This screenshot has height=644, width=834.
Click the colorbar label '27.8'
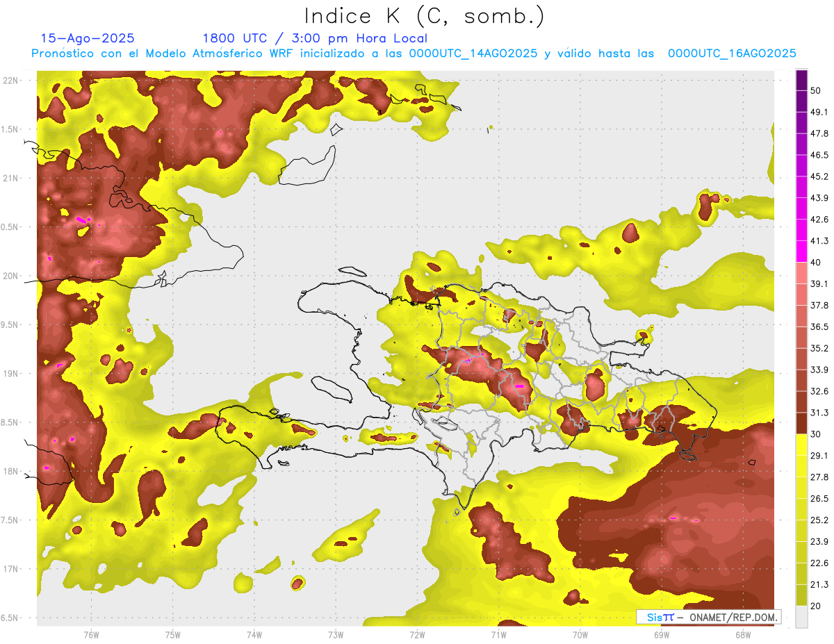(x=819, y=477)
